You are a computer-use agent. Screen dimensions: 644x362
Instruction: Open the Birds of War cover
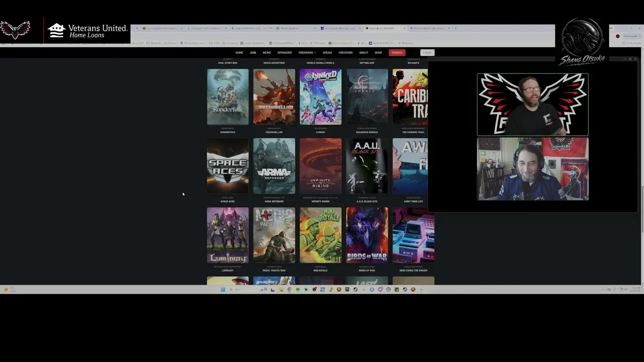click(x=367, y=235)
